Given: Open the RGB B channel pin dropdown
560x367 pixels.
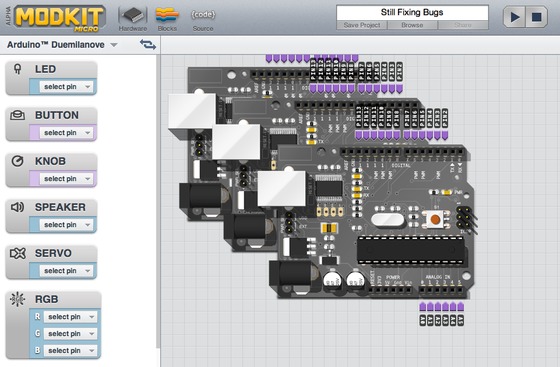Looking at the screenshot, I should click(x=70, y=351).
